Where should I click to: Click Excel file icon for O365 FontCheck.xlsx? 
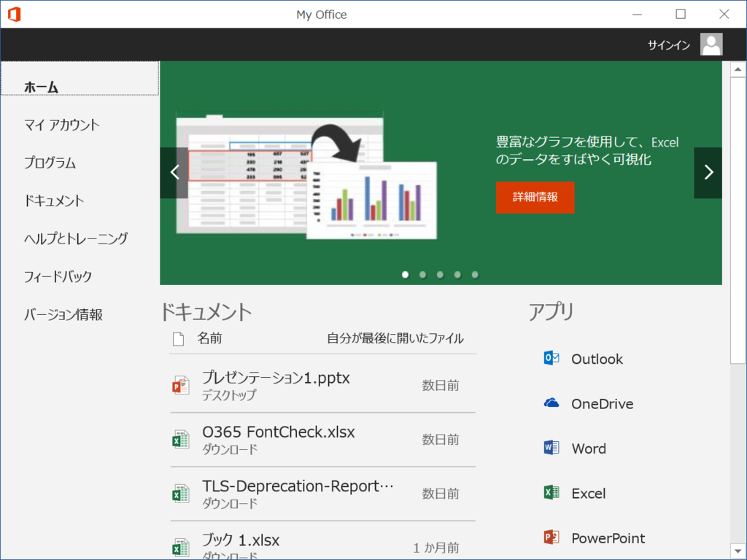pos(181,439)
